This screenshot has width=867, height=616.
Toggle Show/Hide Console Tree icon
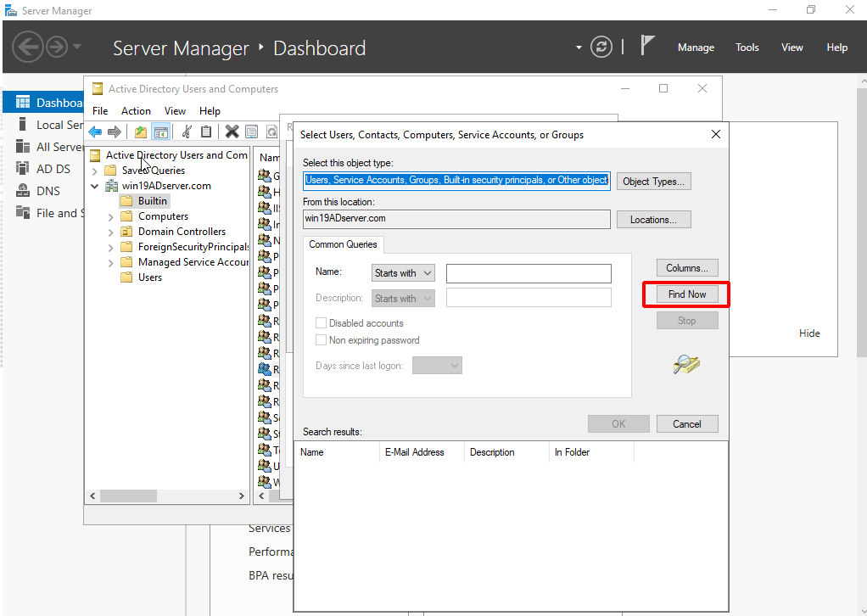point(160,132)
